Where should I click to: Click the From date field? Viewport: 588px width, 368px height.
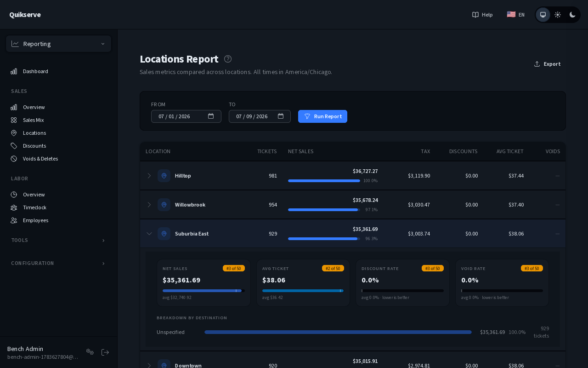tap(186, 116)
